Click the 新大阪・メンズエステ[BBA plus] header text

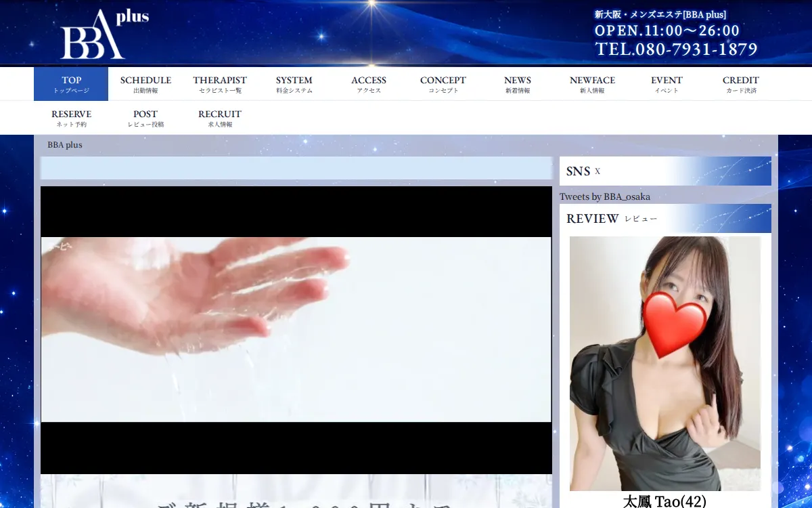click(660, 14)
